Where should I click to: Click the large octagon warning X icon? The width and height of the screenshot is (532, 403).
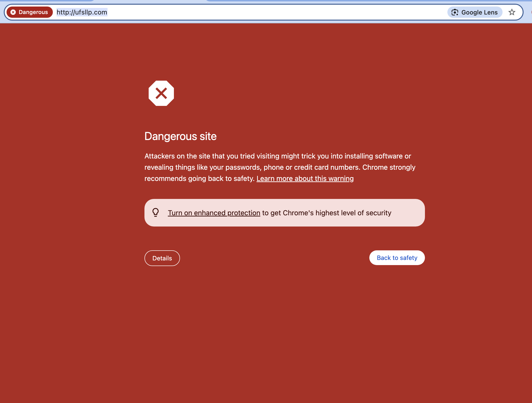tap(161, 93)
